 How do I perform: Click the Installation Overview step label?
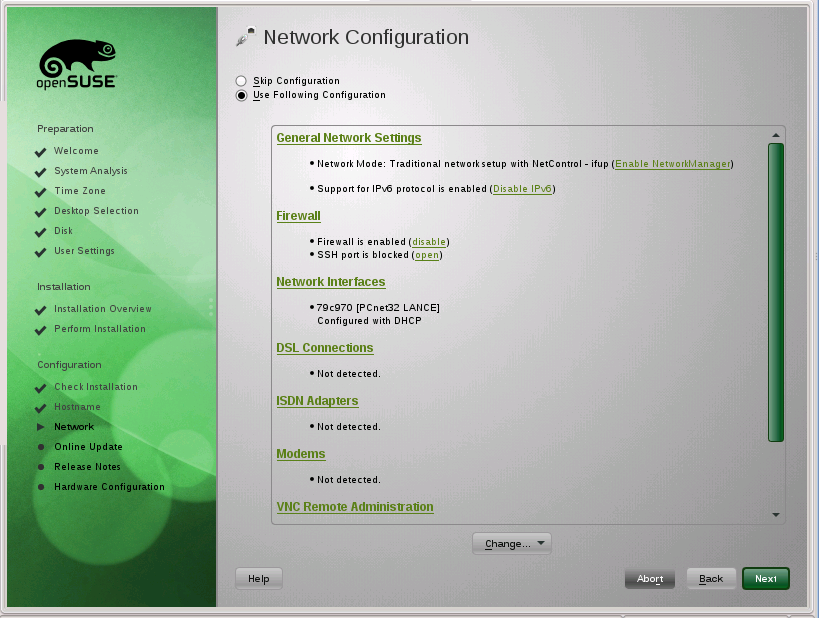(x=103, y=309)
